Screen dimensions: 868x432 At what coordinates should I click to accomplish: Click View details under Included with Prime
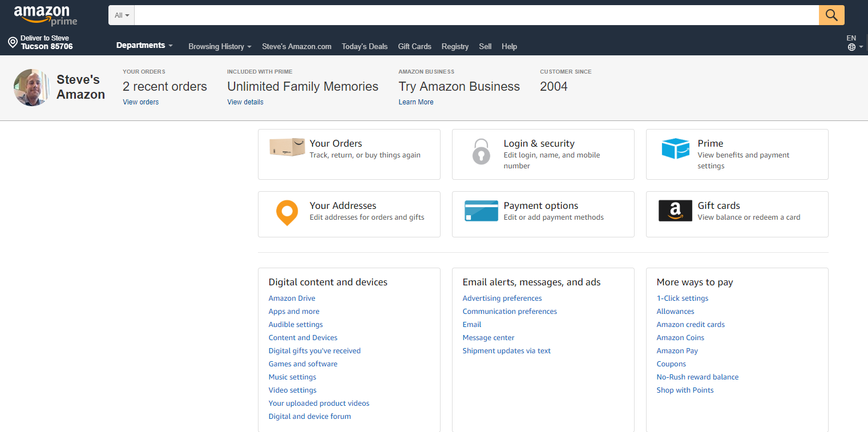[x=245, y=102]
